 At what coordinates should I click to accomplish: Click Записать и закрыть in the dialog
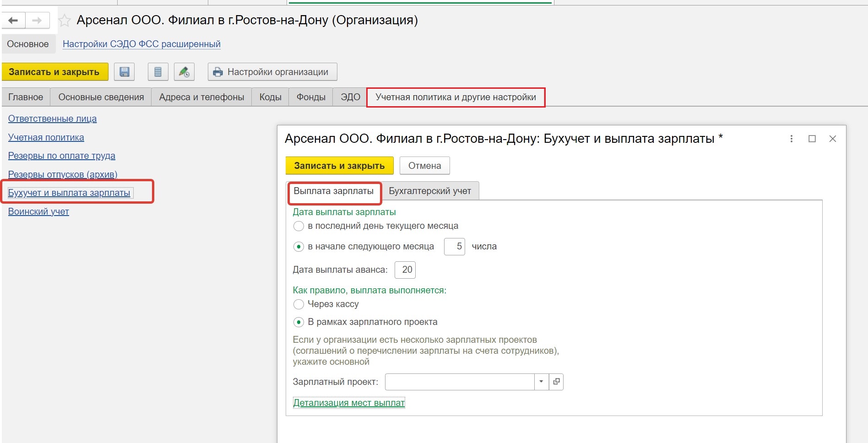click(339, 166)
